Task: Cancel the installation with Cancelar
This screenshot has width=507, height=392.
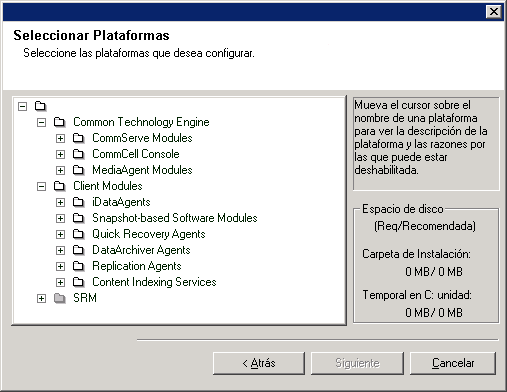Action: [x=453, y=363]
